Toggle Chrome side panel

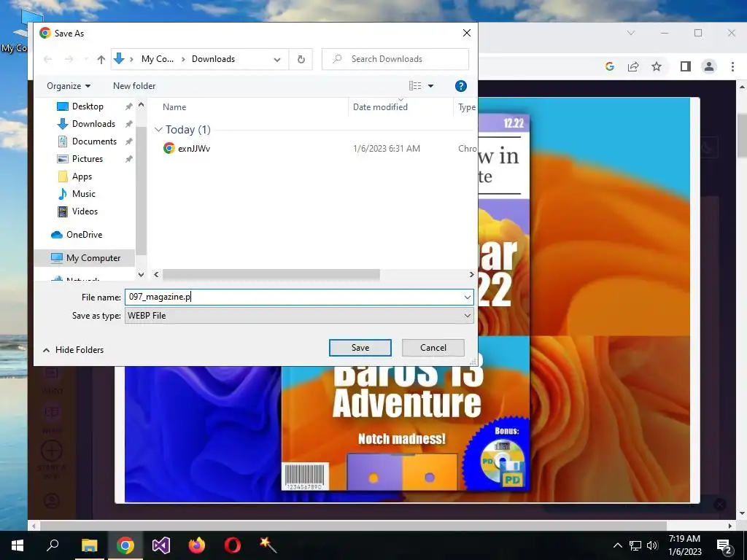(686, 66)
